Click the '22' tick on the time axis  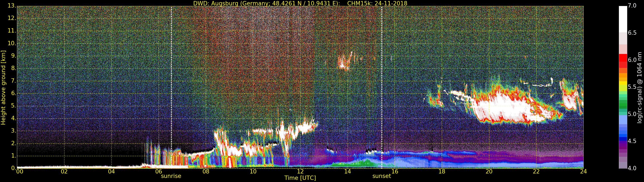[536, 171]
